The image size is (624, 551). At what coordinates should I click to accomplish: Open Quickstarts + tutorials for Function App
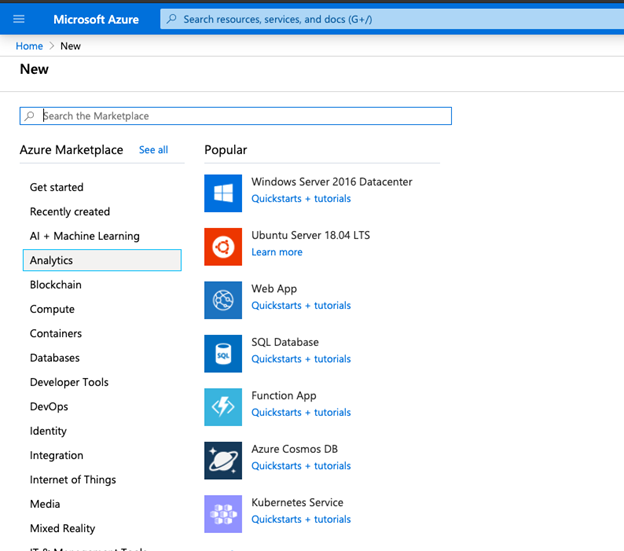(x=301, y=413)
